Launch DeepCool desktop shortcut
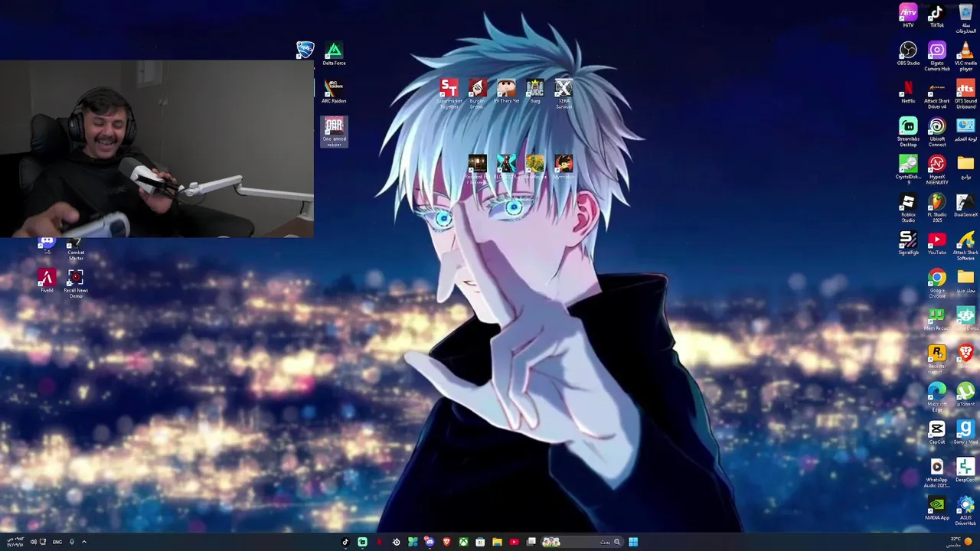The height and width of the screenshot is (551, 980). coord(965,470)
